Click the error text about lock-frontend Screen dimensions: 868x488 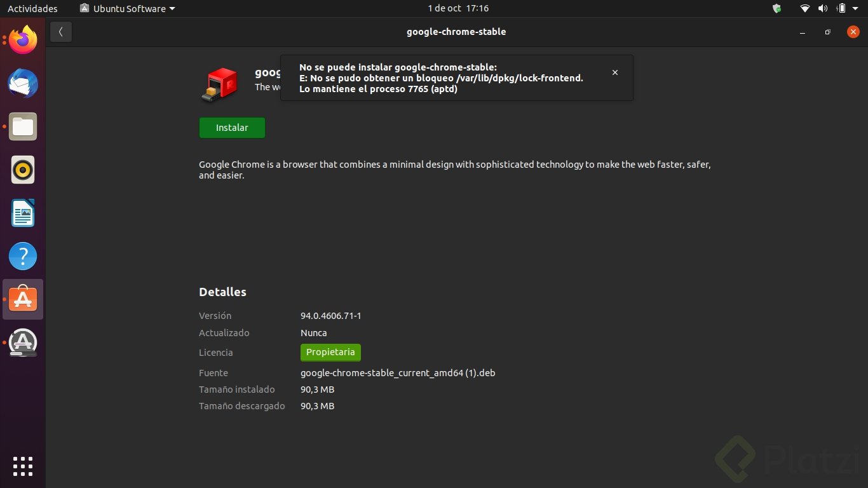coord(442,78)
